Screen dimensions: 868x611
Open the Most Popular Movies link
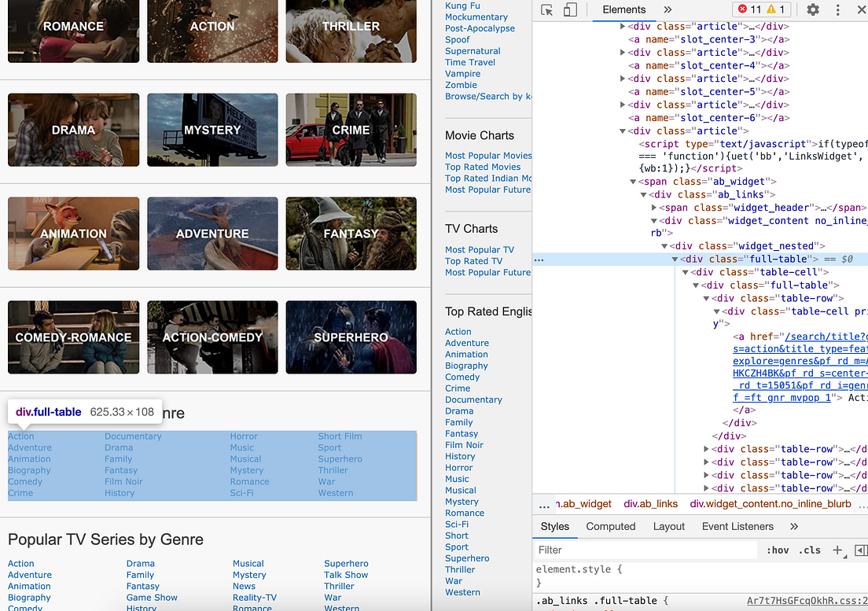tap(487, 155)
